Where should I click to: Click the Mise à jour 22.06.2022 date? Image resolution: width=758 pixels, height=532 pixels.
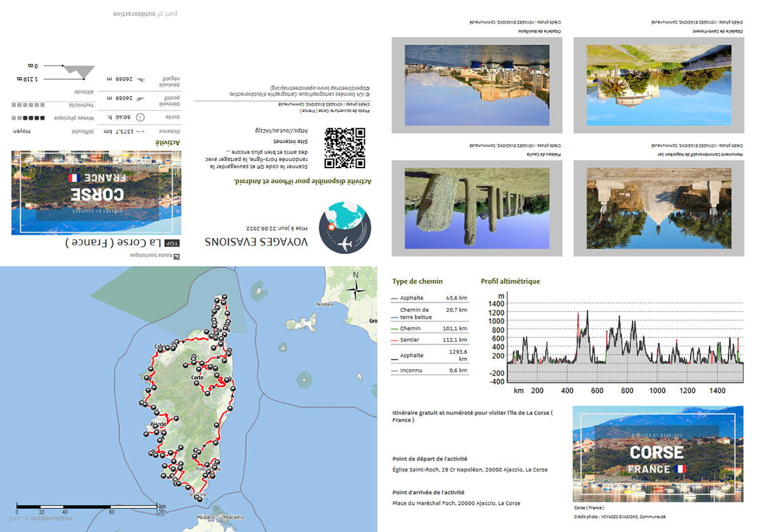click(277, 228)
